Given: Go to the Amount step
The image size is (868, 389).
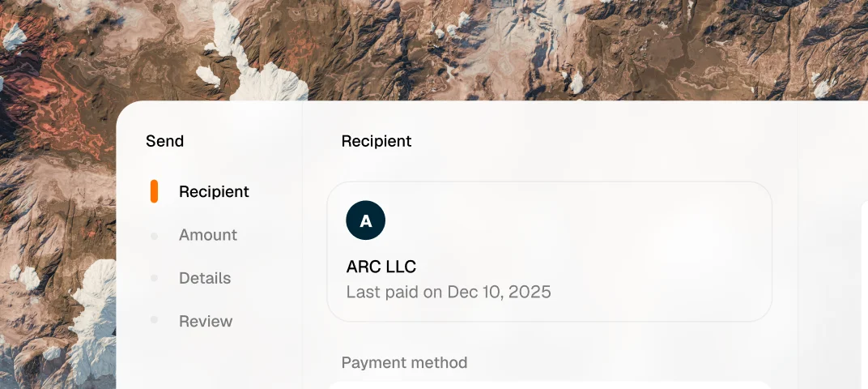Looking at the screenshot, I should pos(208,235).
